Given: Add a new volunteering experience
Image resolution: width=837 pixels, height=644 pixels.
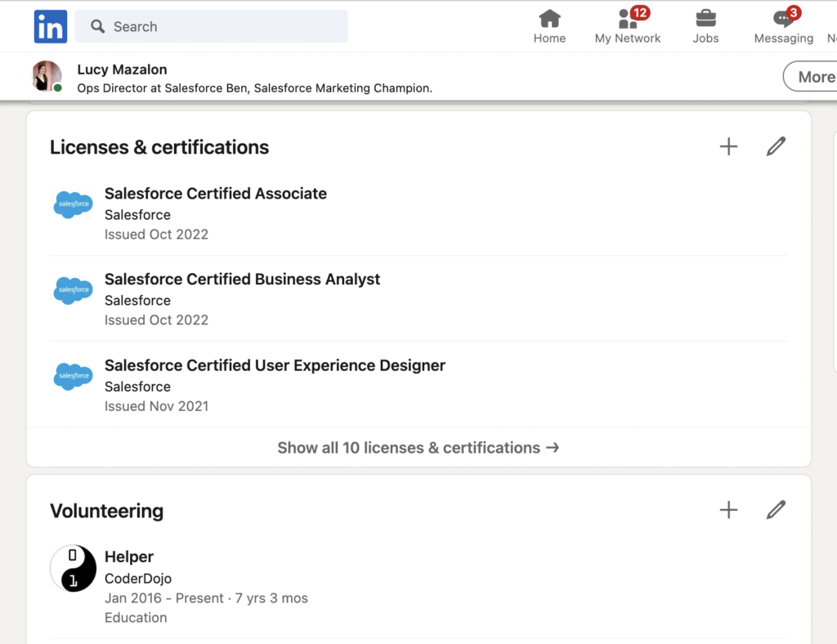Looking at the screenshot, I should pos(728,509).
